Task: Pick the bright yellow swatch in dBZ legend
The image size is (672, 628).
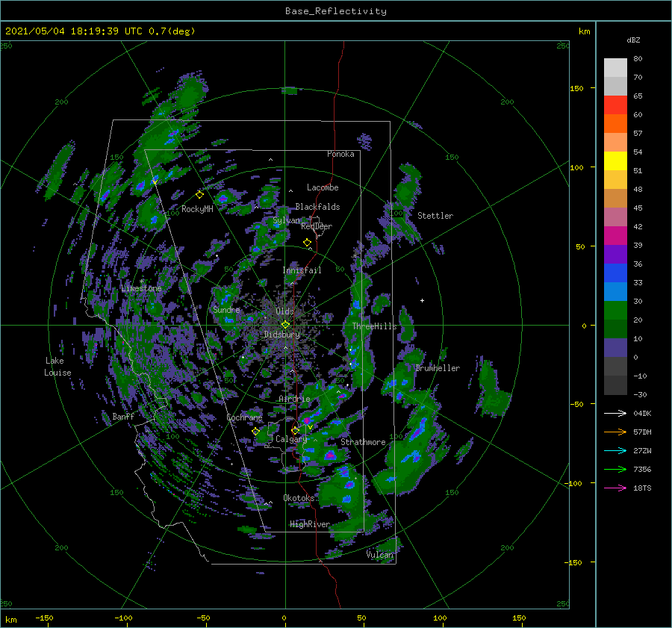Action: 615,161
